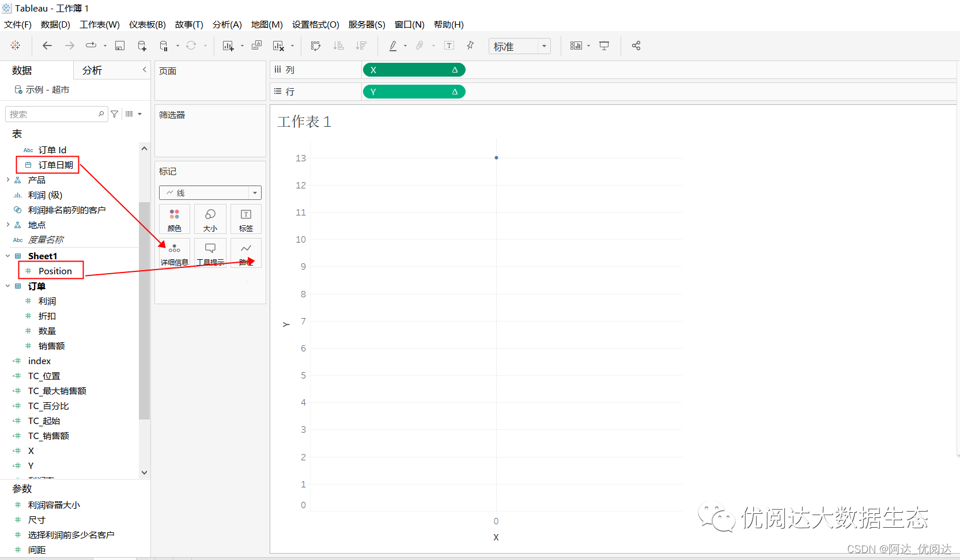Open the 设置格式(O) menu
The image size is (960, 560).
[316, 25]
